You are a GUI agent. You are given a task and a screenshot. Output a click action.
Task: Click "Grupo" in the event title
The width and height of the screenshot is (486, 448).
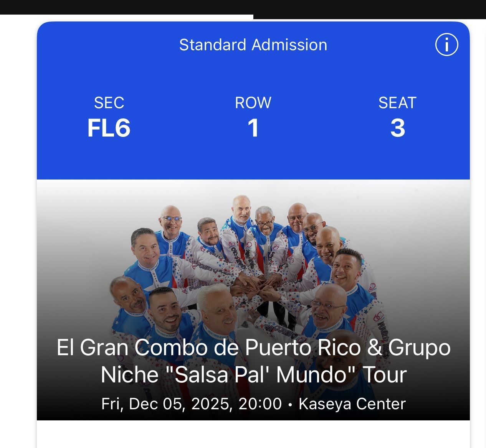(419, 348)
